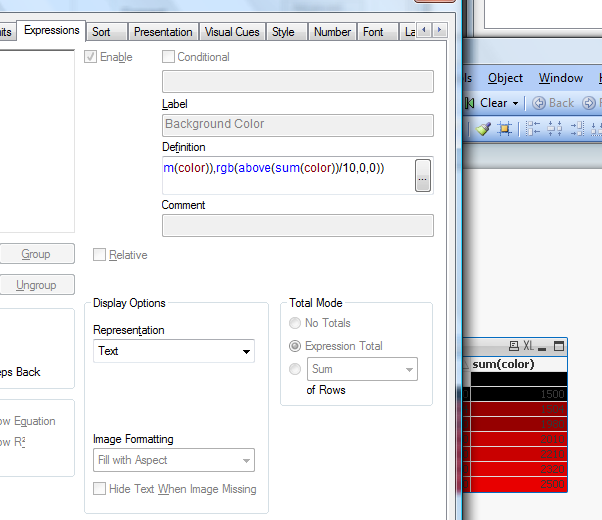Viewport: 602px width, 520px height.
Task: Click the left tab-scroll arrow in dialog
Action: click(x=424, y=30)
